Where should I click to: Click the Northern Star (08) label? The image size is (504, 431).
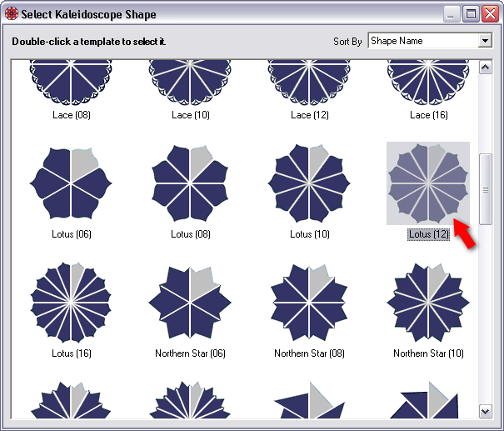[x=309, y=353]
